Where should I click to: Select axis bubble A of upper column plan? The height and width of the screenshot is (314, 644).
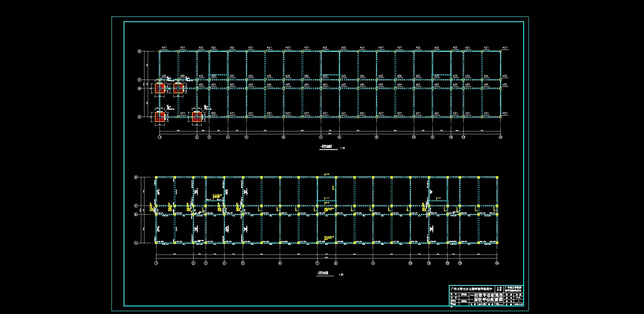point(140,117)
